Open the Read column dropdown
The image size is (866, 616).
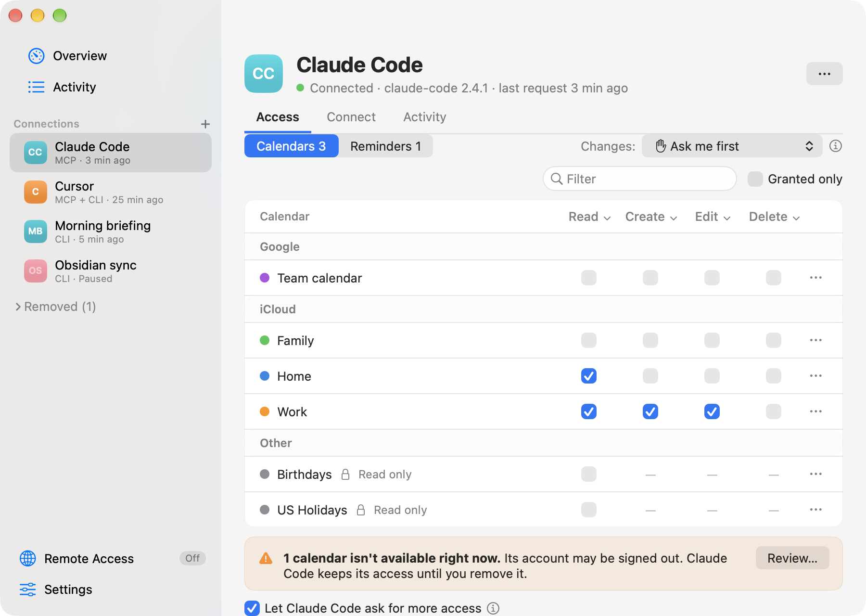[x=590, y=217]
